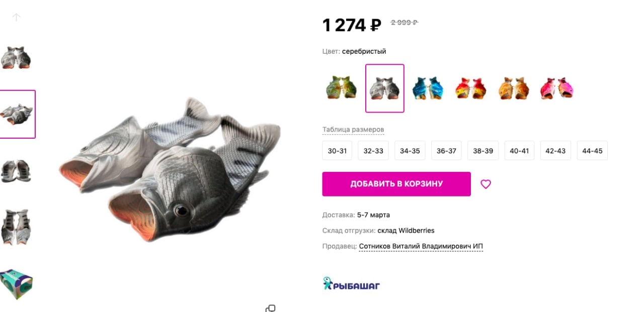Viewport: 644px width, 312px height.
Task: Pick the pink fish slippers color
Action: [556, 88]
